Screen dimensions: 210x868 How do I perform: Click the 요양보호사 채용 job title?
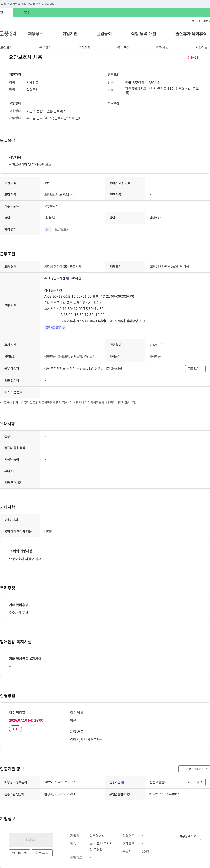click(x=26, y=57)
